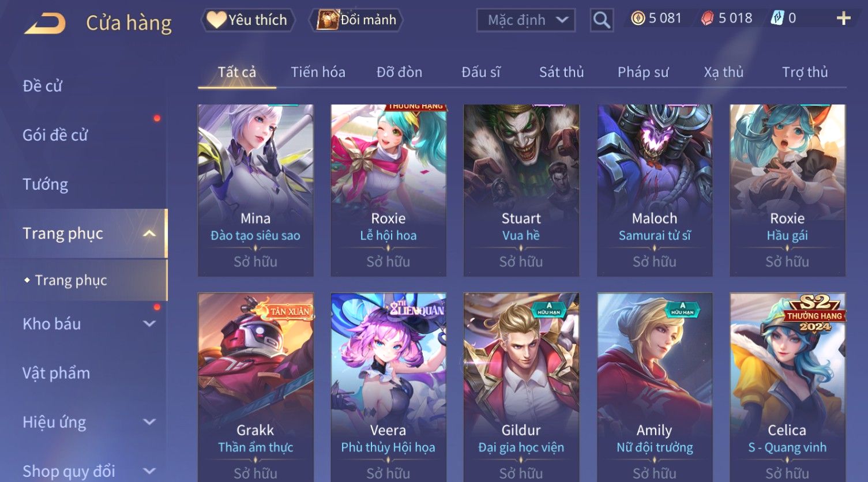Open the search magnifier icon
The height and width of the screenshot is (482, 868).
pyautogui.click(x=601, y=20)
